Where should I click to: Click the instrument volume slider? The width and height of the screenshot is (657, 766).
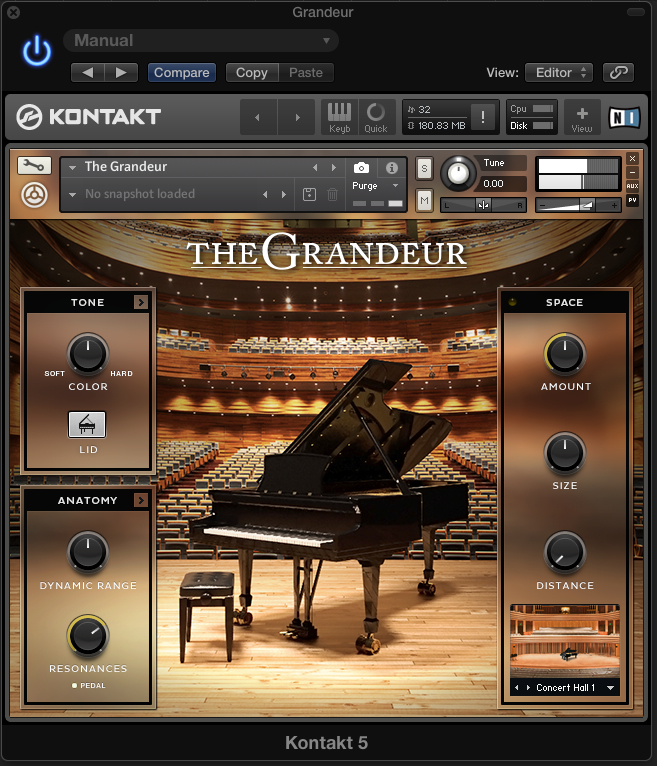point(578,205)
